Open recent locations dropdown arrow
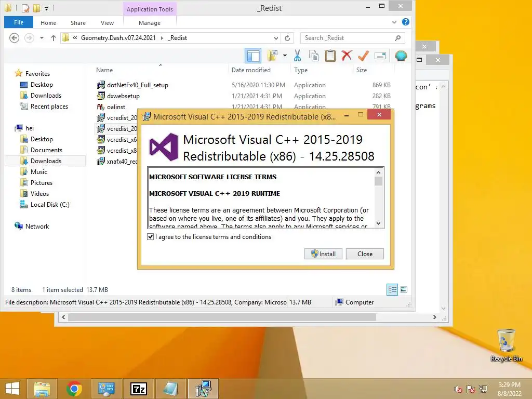This screenshot has width=532, height=399. (42, 38)
